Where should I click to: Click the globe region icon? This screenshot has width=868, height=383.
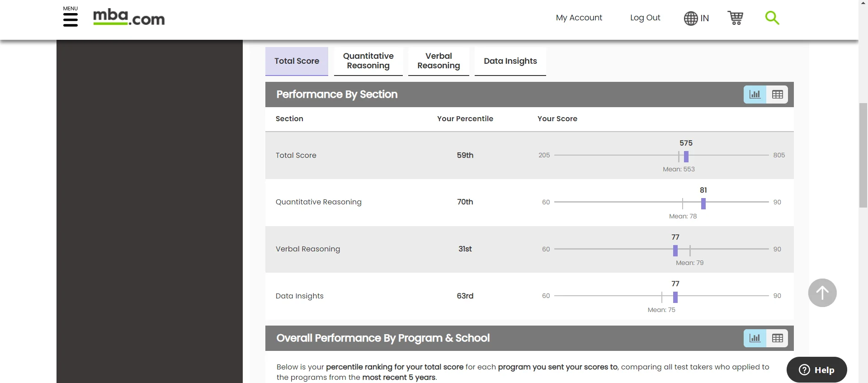[691, 18]
